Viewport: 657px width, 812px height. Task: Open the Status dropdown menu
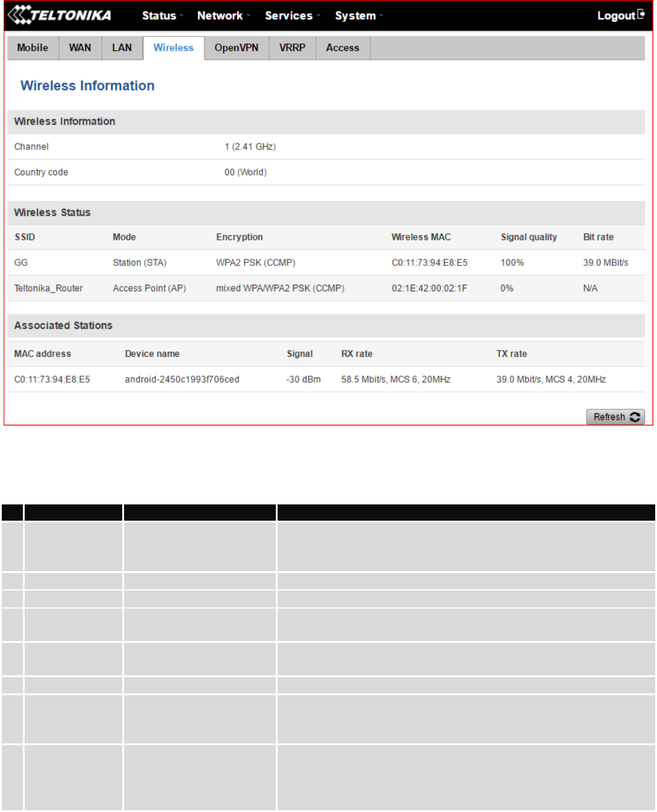point(162,16)
